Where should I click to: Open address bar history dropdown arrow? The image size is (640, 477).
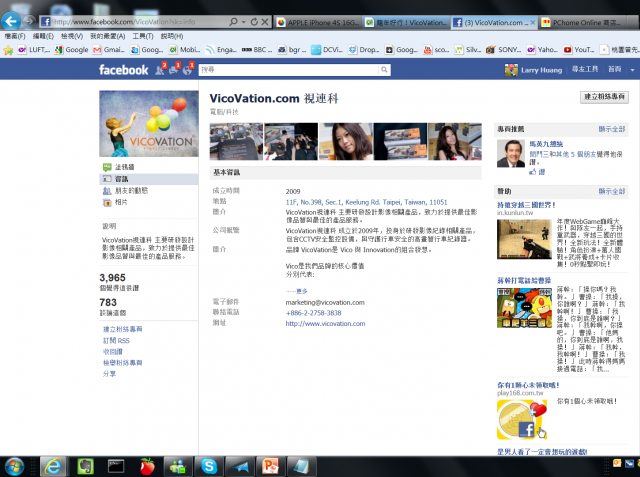pyautogui.click(x=244, y=22)
